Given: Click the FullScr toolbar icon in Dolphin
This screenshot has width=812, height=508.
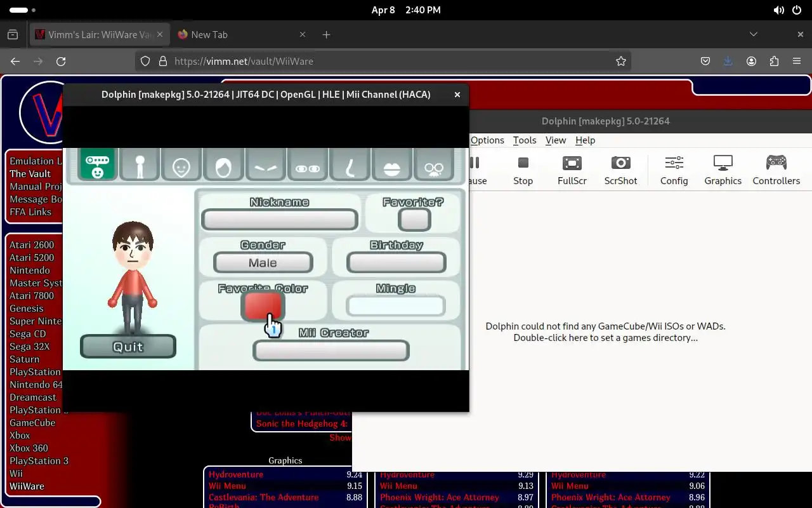Looking at the screenshot, I should (572, 170).
